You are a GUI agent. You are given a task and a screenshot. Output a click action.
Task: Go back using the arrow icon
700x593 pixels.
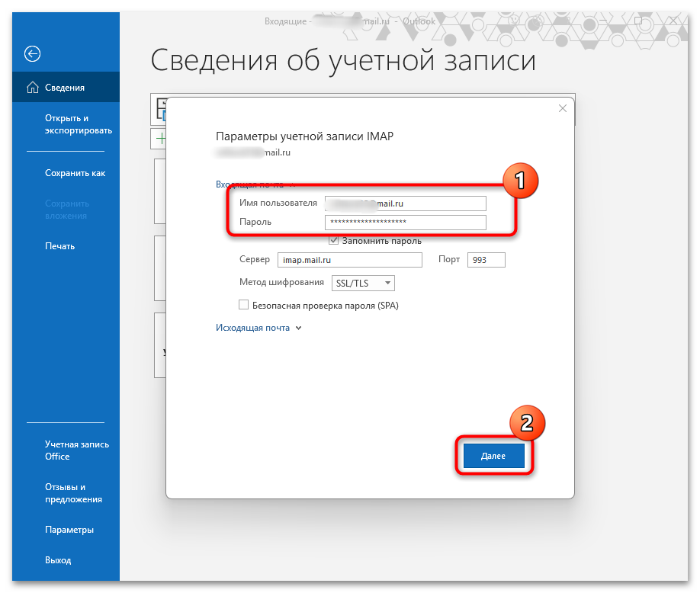32,54
